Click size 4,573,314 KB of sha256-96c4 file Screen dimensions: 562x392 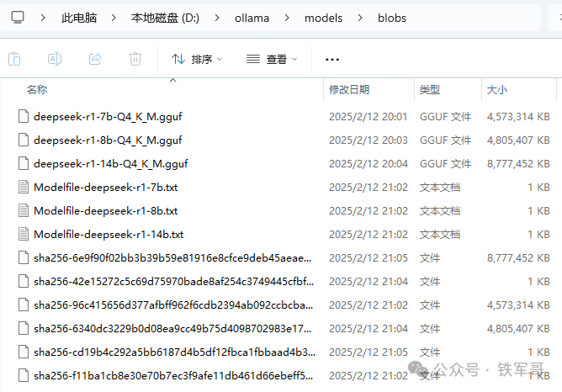click(518, 305)
